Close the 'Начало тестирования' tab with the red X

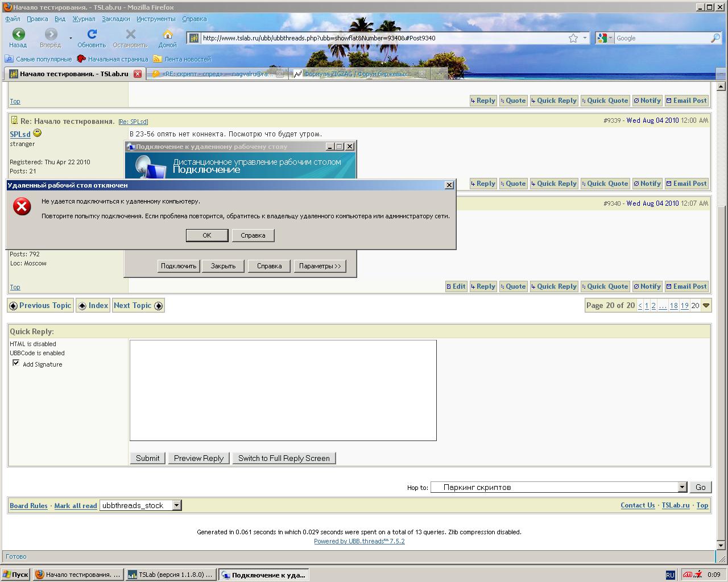(x=138, y=74)
